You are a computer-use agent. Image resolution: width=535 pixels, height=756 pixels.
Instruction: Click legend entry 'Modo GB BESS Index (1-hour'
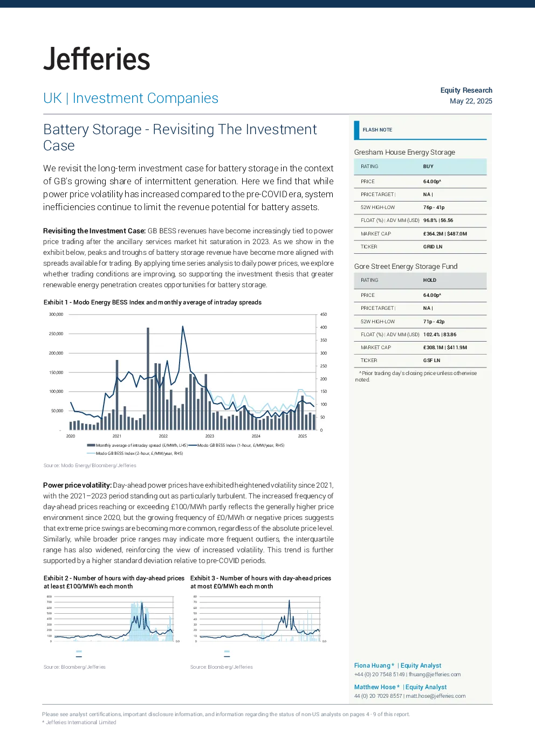click(x=236, y=445)
